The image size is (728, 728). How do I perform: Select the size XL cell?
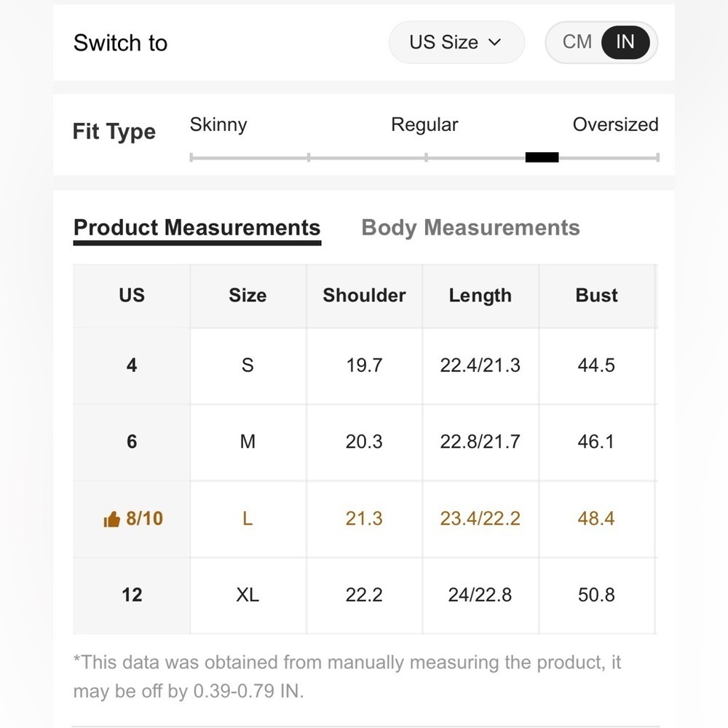(x=248, y=596)
